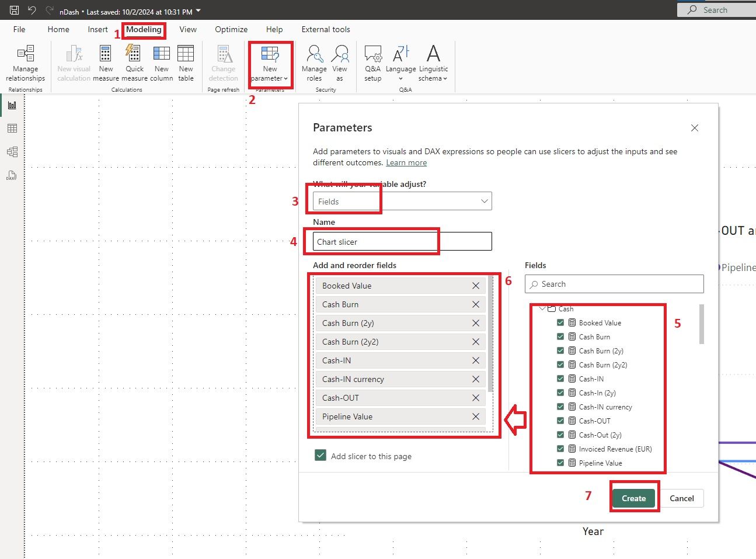Remove Booked Value from field list
The height and width of the screenshot is (559, 756).
[x=476, y=286]
